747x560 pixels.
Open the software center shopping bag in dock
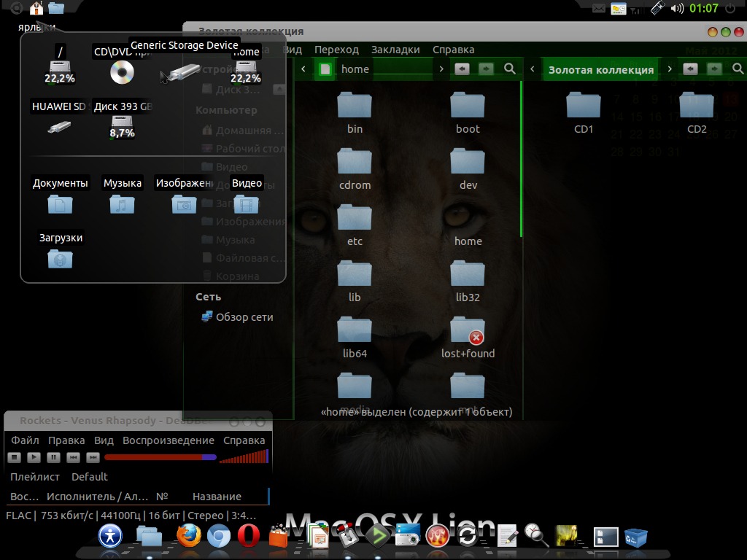click(x=279, y=536)
